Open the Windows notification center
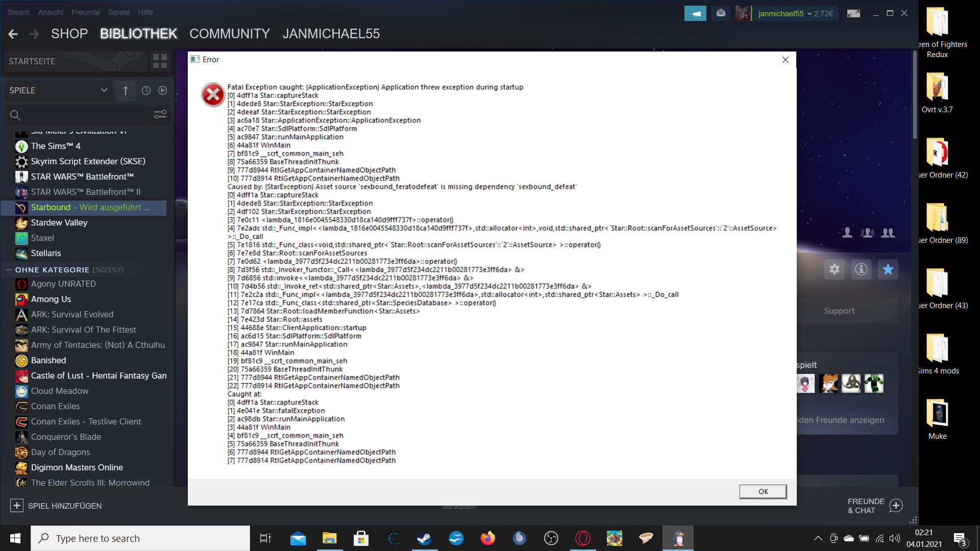Screen dimensions: 980x551 point(960,538)
